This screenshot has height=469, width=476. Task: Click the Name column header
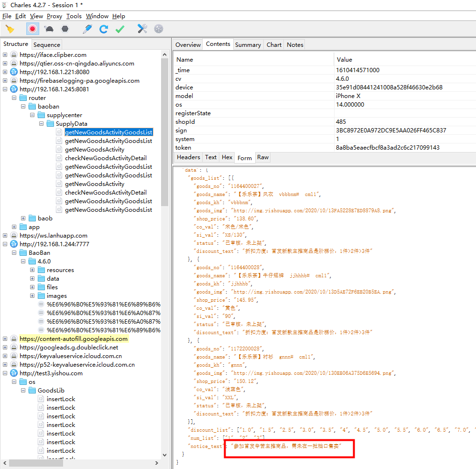pyautogui.click(x=254, y=60)
